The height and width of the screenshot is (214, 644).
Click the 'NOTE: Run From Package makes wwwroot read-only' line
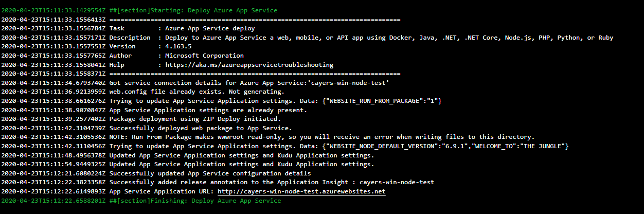coord(268,137)
